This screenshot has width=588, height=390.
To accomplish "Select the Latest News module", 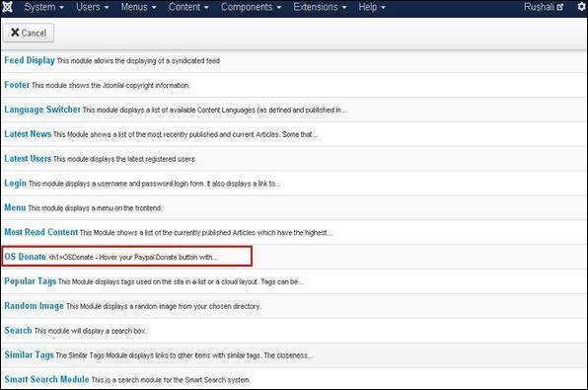I will click(x=28, y=134).
